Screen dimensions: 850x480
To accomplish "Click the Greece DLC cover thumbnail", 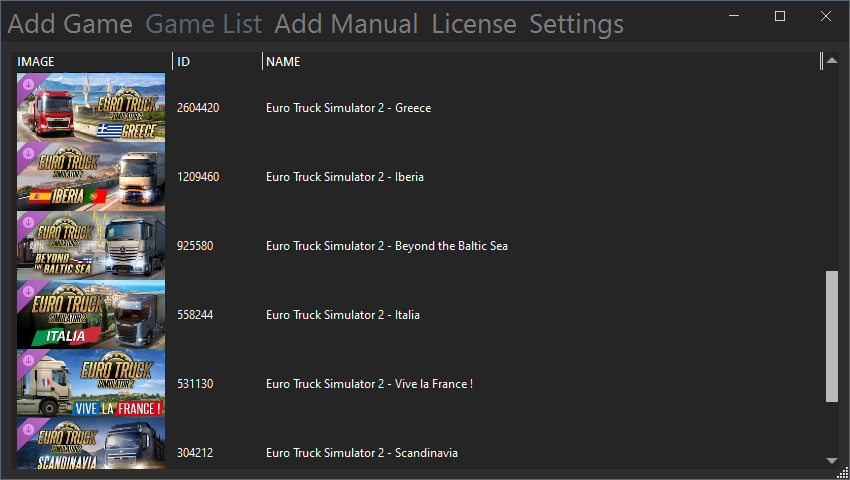I will pyautogui.click(x=91, y=108).
